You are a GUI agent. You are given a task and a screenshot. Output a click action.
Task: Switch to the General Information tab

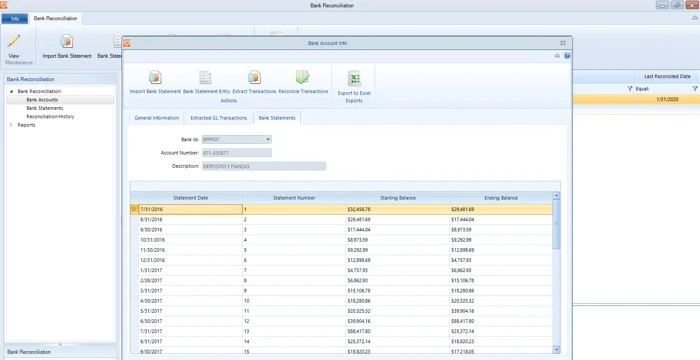(157, 118)
